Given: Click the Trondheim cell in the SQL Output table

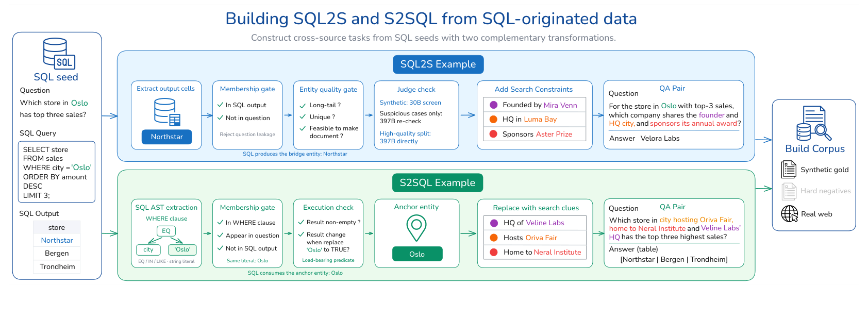Looking at the screenshot, I should [x=57, y=266].
